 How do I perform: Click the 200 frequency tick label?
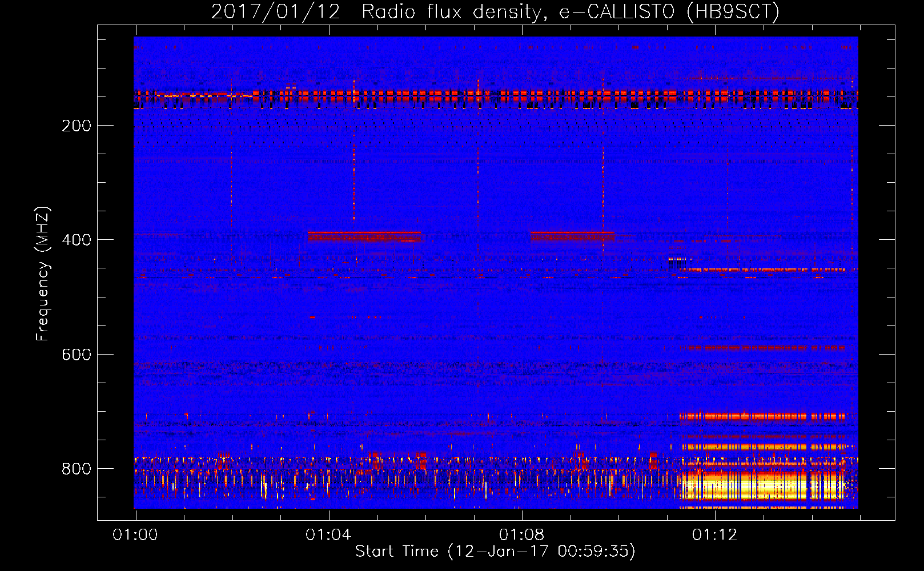77,125
